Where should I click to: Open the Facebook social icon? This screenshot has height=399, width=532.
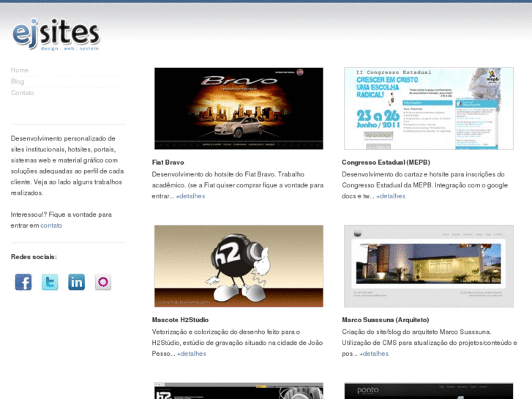23,282
